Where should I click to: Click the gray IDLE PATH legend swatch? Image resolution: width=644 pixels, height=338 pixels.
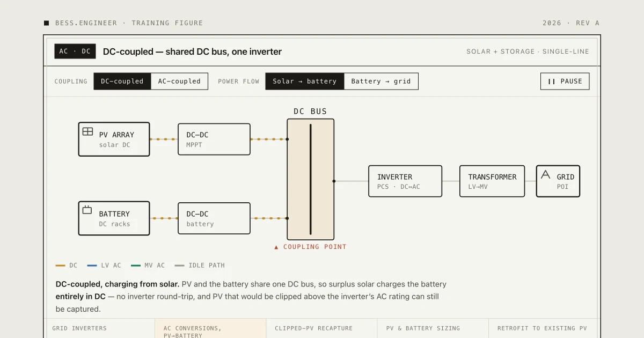pos(180,266)
